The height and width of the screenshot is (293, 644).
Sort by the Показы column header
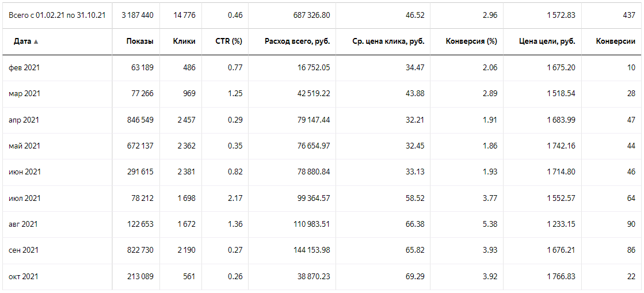tap(140, 41)
